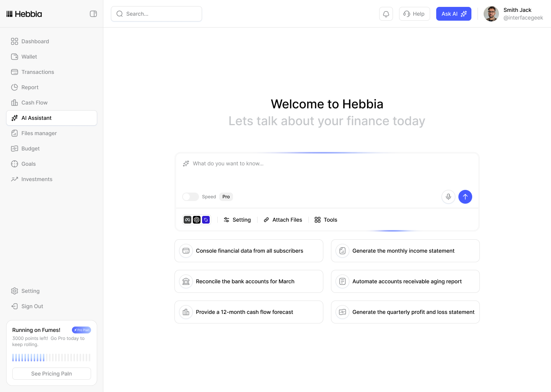This screenshot has height=392, width=551.
Task: Open Tools grid in prompt box
Action: click(x=326, y=220)
